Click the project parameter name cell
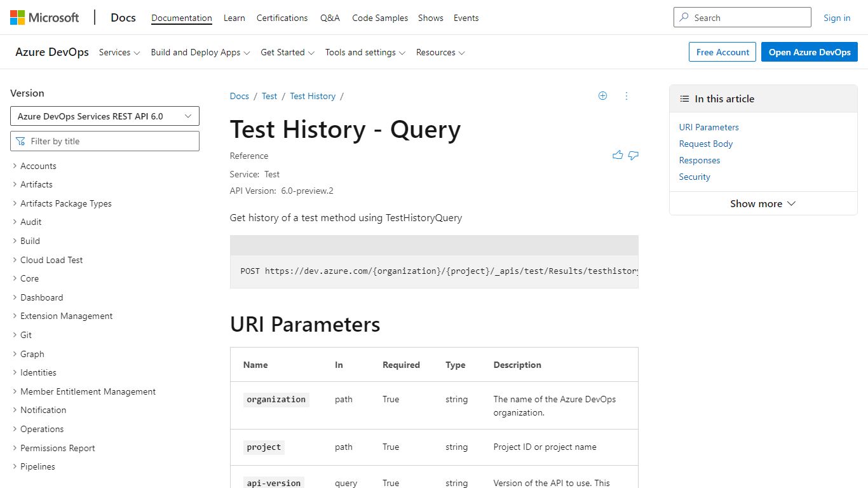The image size is (868, 488). [x=264, y=447]
